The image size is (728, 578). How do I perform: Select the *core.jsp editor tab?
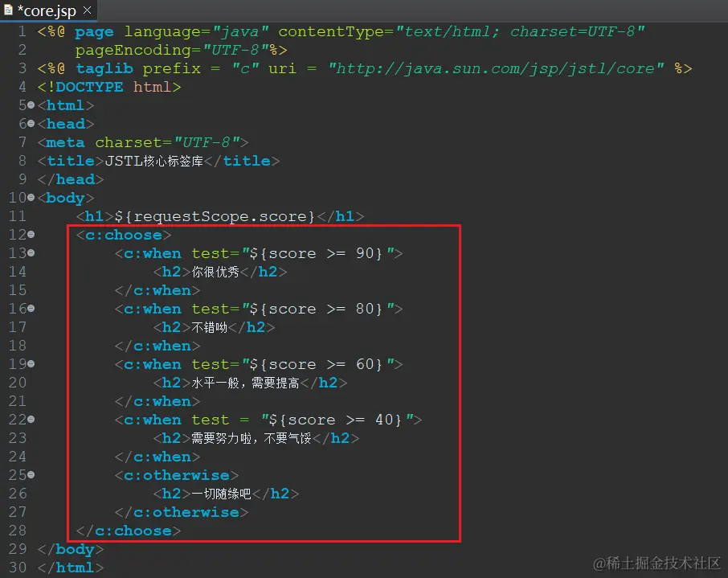tap(48, 10)
